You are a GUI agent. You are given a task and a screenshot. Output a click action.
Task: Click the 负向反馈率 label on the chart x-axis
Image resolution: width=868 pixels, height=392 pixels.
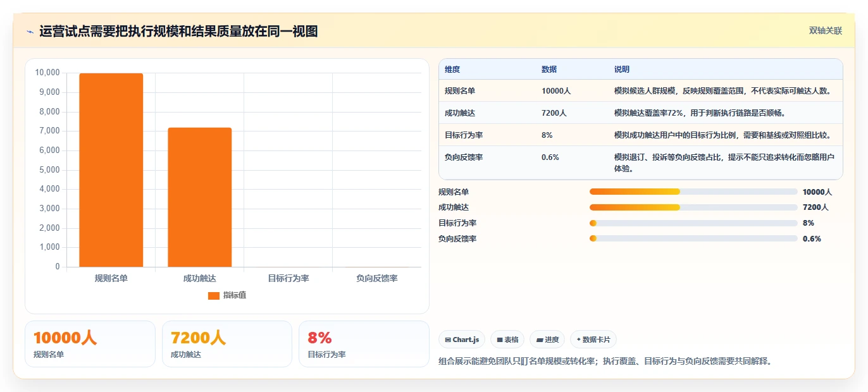pos(377,278)
